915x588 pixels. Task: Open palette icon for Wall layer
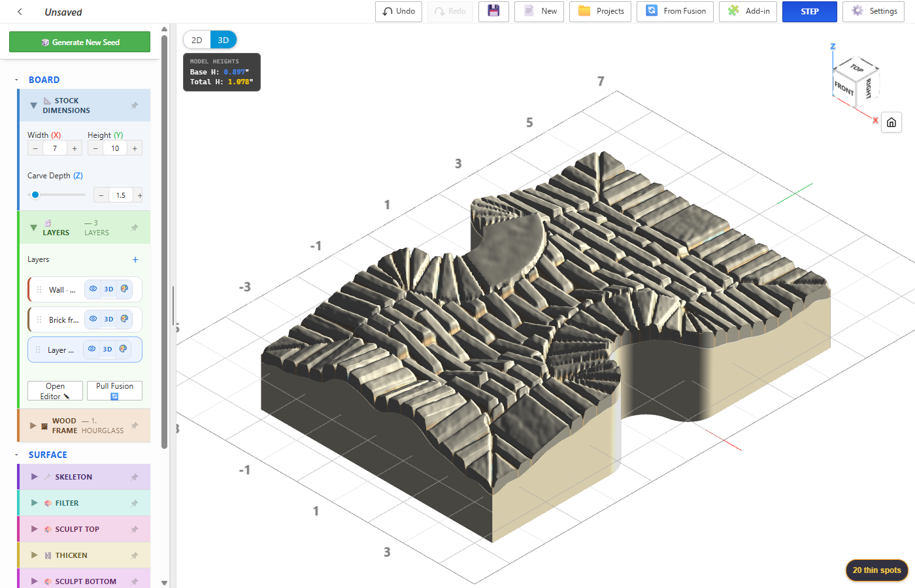point(124,289)
